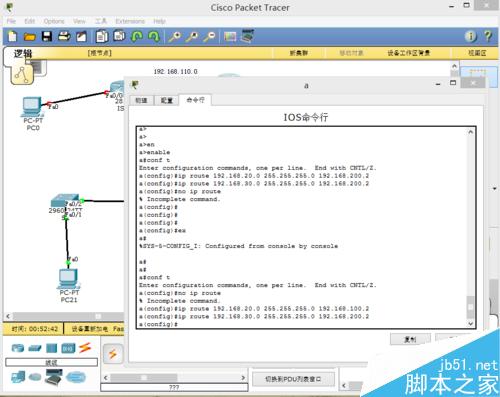Switch to the 配置 tab in device window
This screenshot has width=500, height=397.
click(166, 100)
